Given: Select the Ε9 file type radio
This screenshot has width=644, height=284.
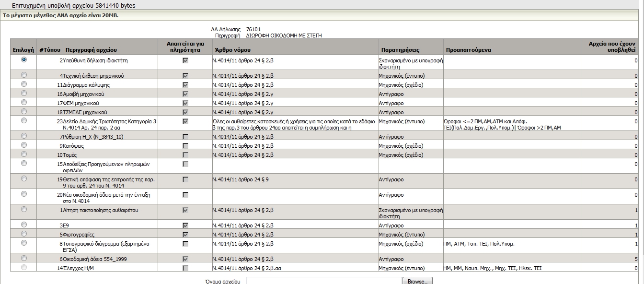Looking at the screenshot, I should [x=24, y=225].
